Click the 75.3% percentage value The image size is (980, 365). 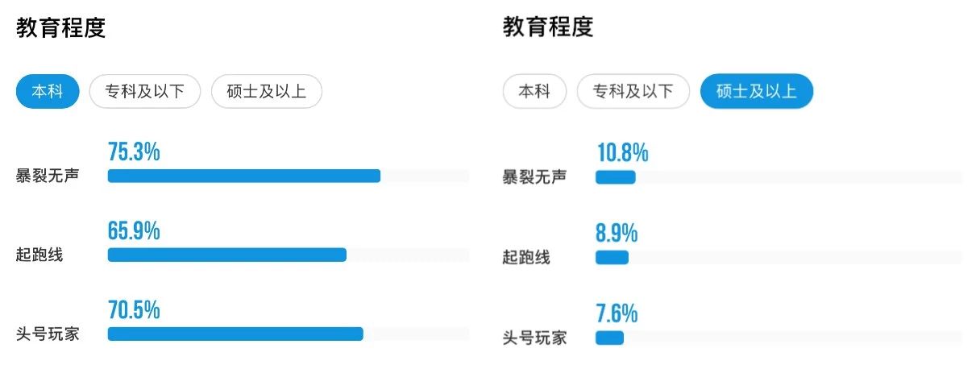pyautogui.click(x=134, y=151)
